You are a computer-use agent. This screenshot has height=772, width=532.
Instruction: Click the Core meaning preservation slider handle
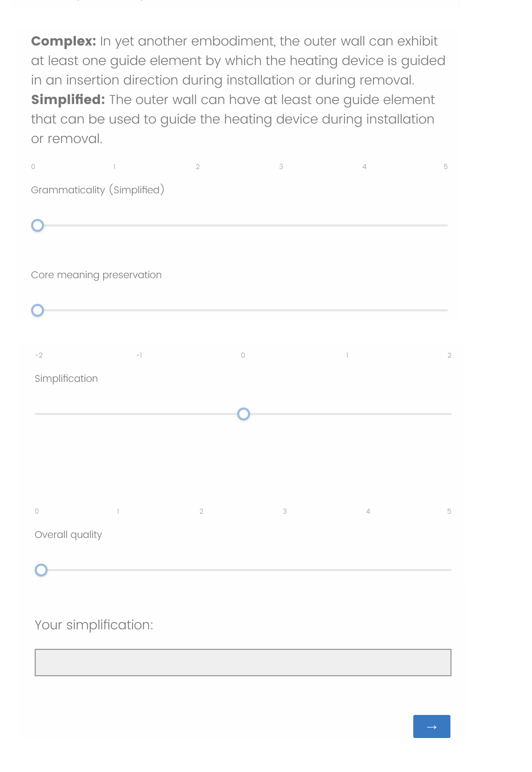(38, 310)
